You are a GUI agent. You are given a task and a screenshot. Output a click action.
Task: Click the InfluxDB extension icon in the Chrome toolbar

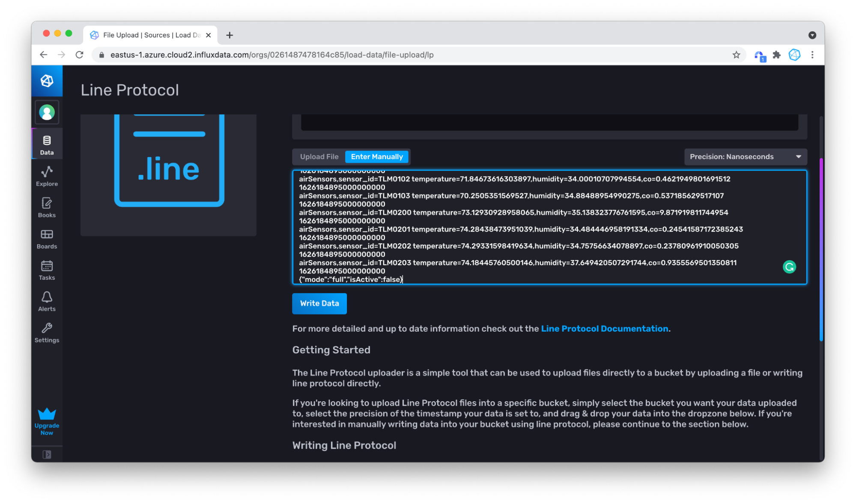pyautogui.click(x=794, y=55)
